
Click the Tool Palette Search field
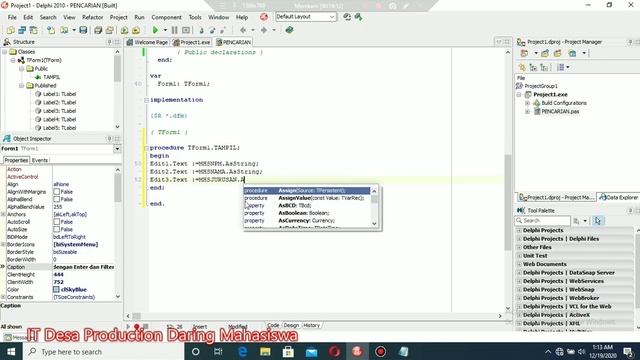click(543, 221)
